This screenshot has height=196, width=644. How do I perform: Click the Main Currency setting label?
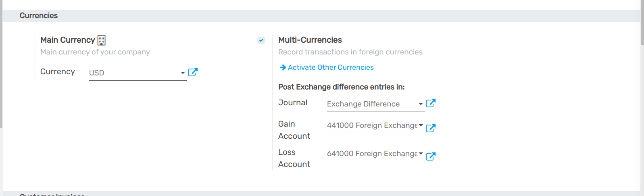click(x=67, y=40)
